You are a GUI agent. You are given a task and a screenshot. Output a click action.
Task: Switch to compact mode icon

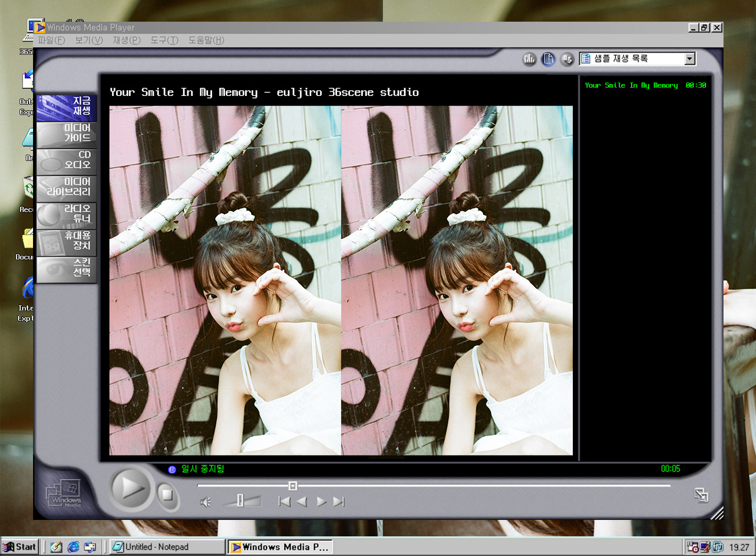[x=701, y=495]
